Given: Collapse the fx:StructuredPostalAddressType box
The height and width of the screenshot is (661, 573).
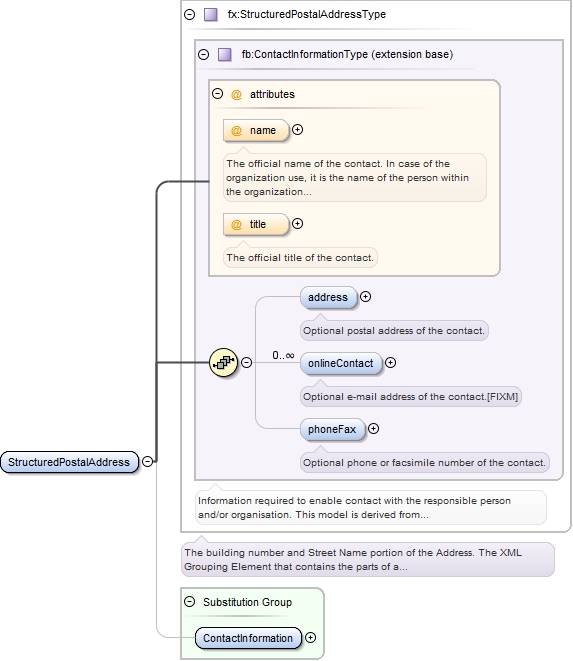Looking at the screenshot, I should tap(190, 15).
